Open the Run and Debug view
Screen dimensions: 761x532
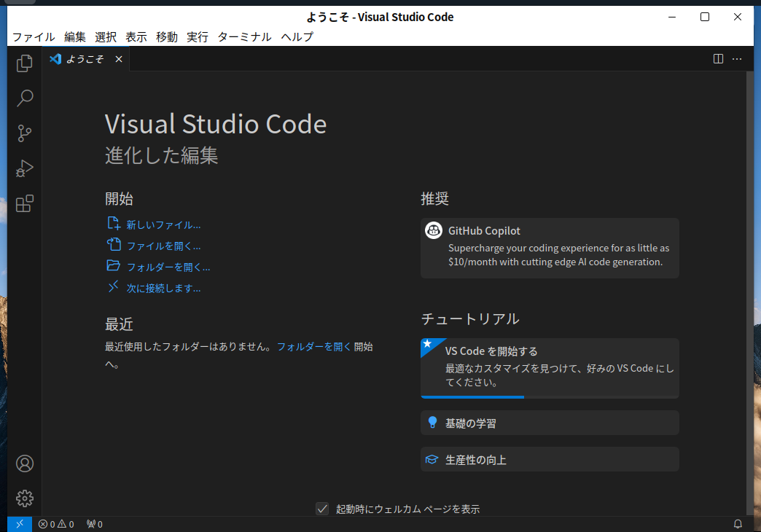(24, 168)
